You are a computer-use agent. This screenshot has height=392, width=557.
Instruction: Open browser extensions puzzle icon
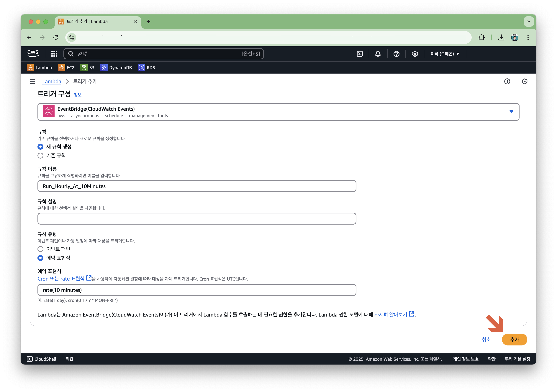[481, 37]
